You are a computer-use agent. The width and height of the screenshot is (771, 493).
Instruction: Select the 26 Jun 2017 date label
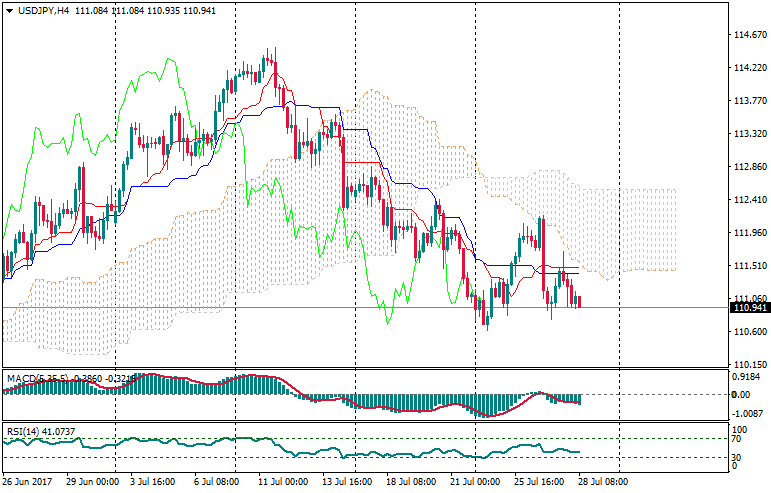click(x=28, y=480)
